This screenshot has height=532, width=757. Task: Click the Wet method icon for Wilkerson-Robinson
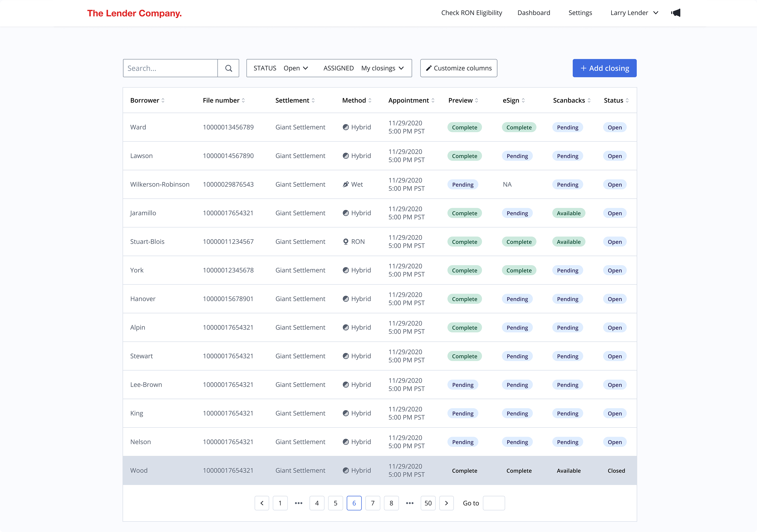(x=345, y=184)
